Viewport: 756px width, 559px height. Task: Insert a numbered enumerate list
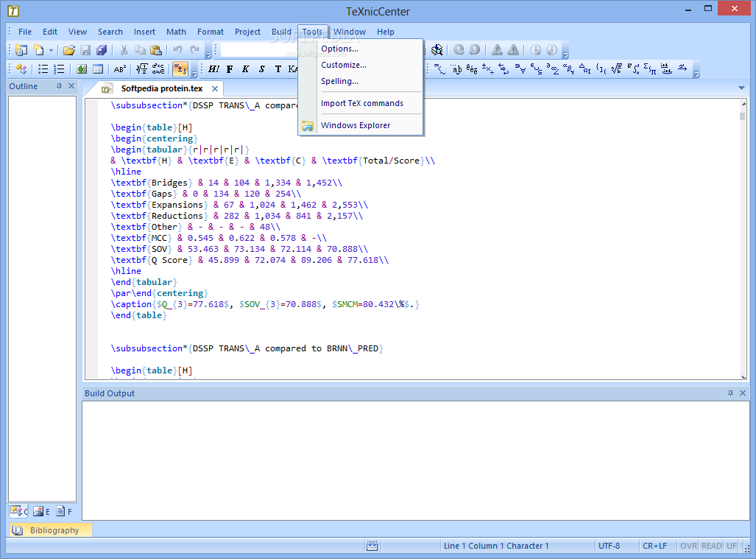(59, 69)
